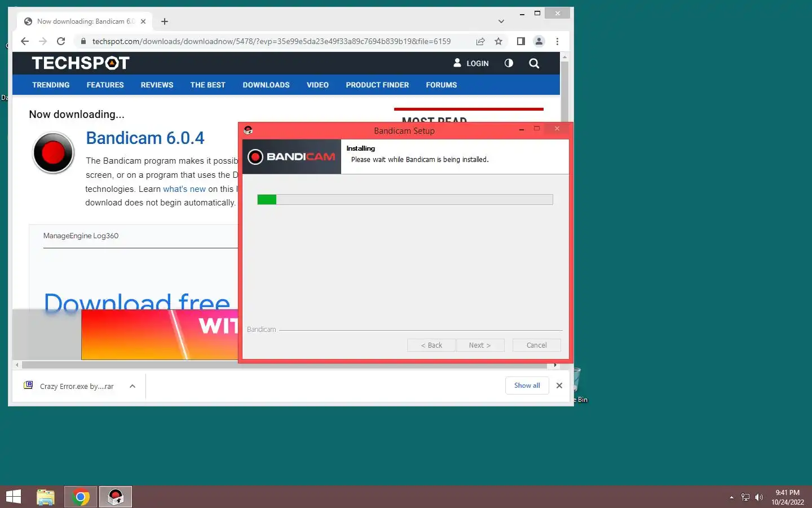
Task: Click the padlock site info icon
Action: [83, 41]
